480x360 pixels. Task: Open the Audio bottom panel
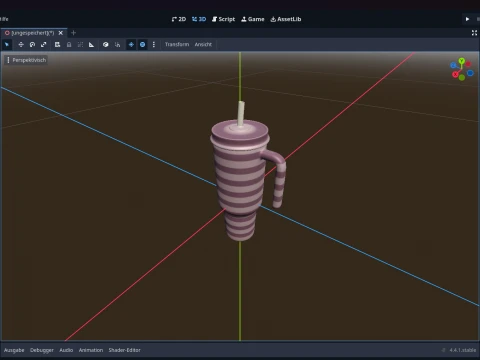(x=66, y=350)
